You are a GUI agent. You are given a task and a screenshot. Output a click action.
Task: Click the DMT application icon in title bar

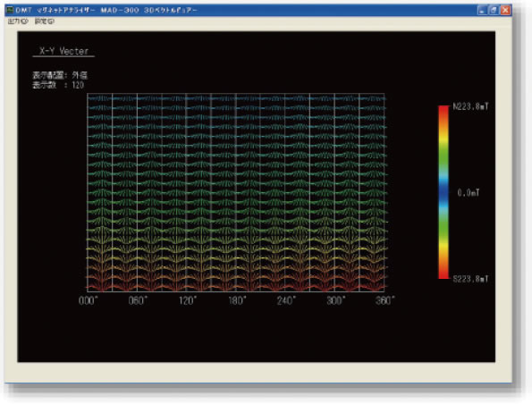[10, 10]
